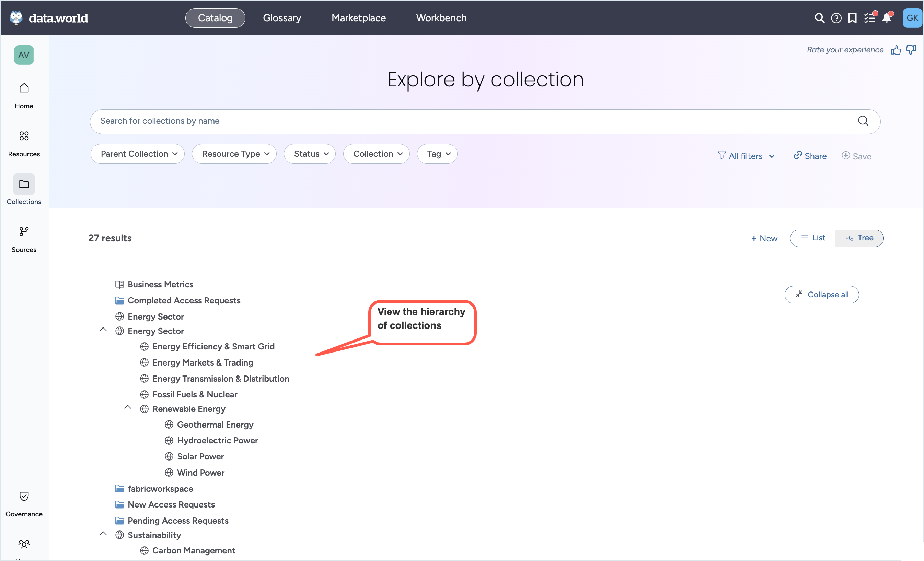The width and height of the screenshot is (924, 561).
Task: Open the help question mark icon
Action: click(x=836, y=18)
